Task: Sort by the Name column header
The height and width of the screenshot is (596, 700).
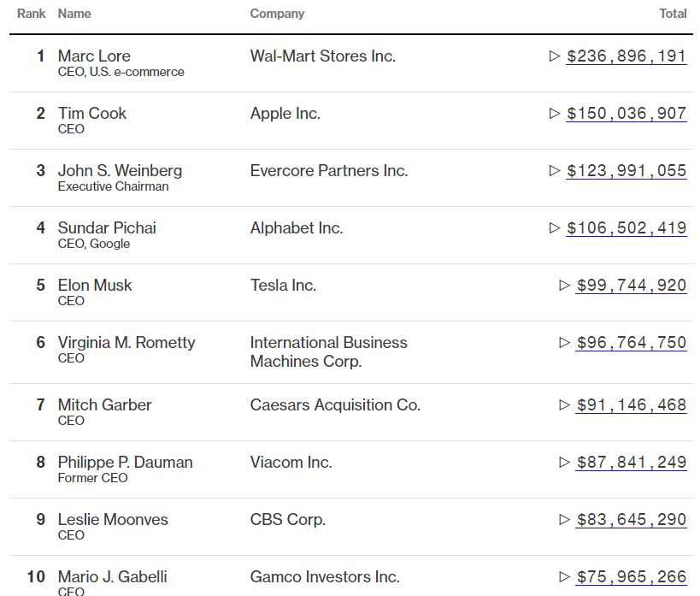Action: pyautogui.click(x=74, y=14)
